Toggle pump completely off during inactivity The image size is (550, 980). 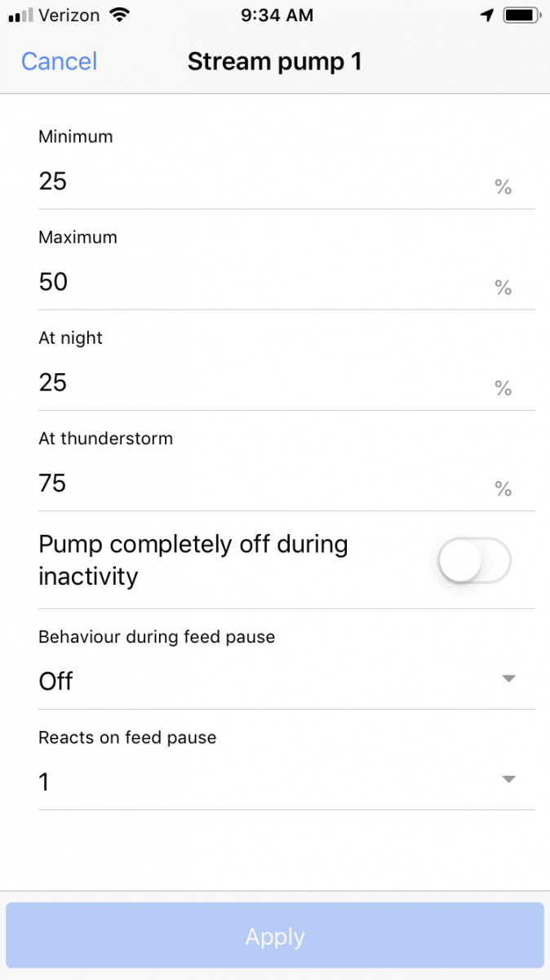[x=474, y=561]
